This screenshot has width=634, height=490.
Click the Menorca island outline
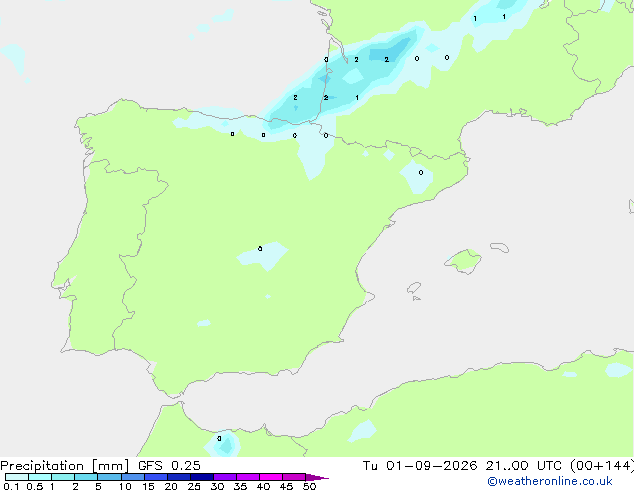500,247
